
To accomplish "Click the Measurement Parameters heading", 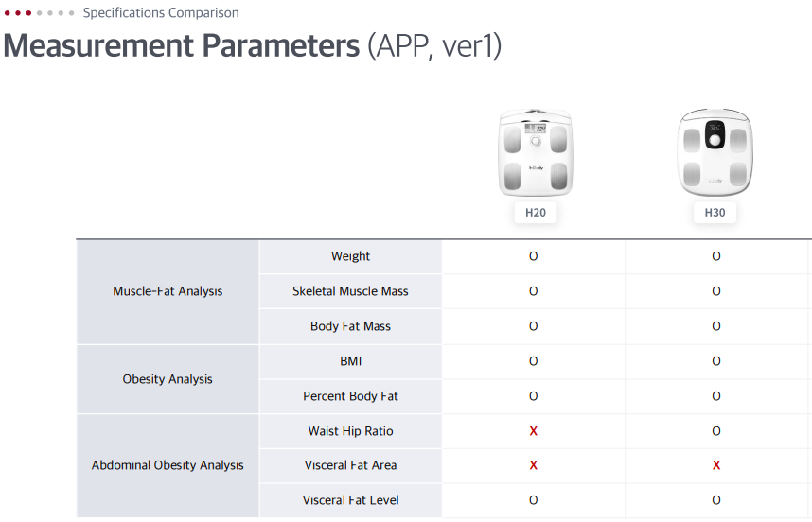I will [x=182, y=46].
